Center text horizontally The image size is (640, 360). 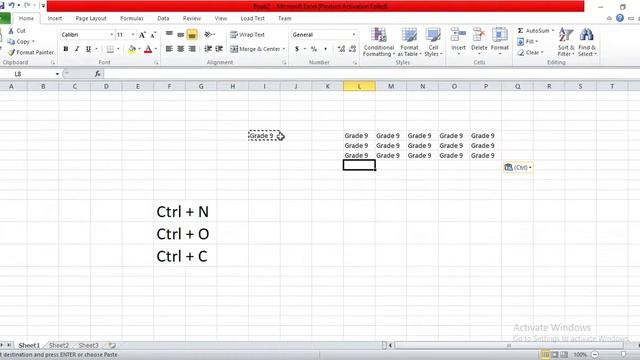point(180,49)
